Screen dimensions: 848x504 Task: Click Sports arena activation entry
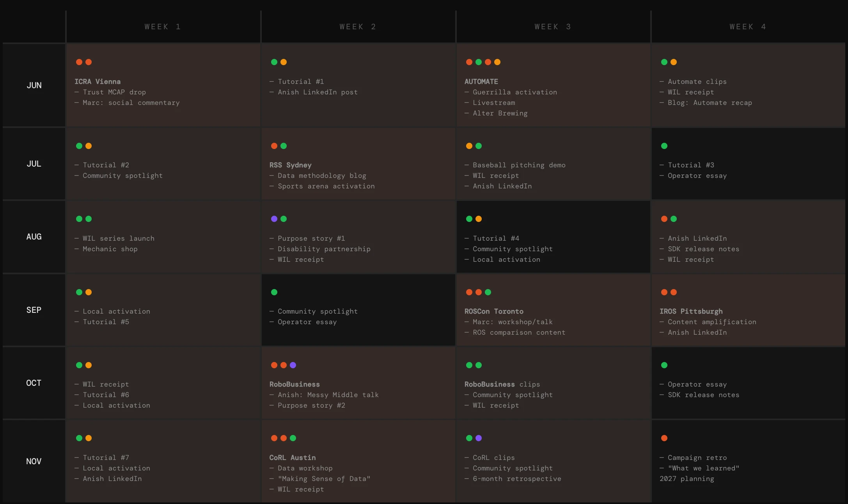[322, 186]
